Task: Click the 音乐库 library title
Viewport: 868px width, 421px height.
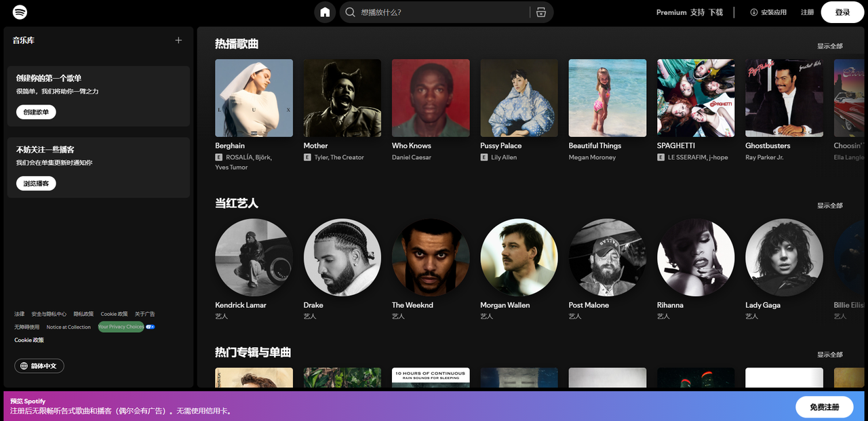Action: [24, 40]
